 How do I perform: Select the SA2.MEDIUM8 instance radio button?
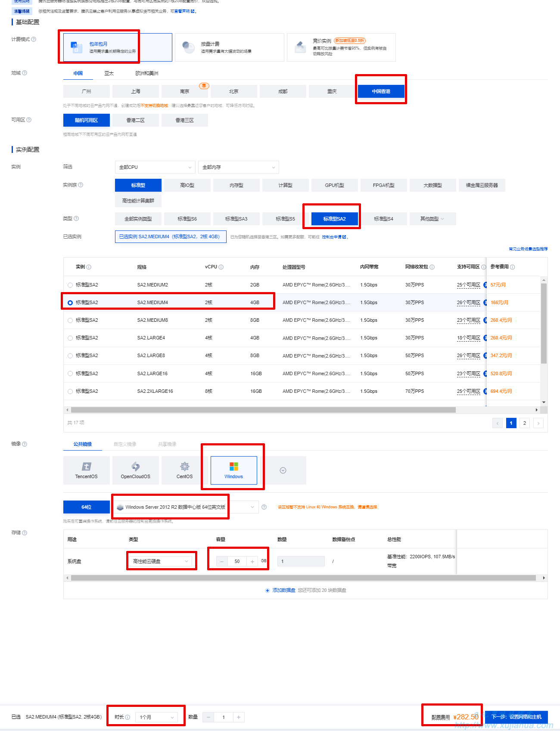70,320
